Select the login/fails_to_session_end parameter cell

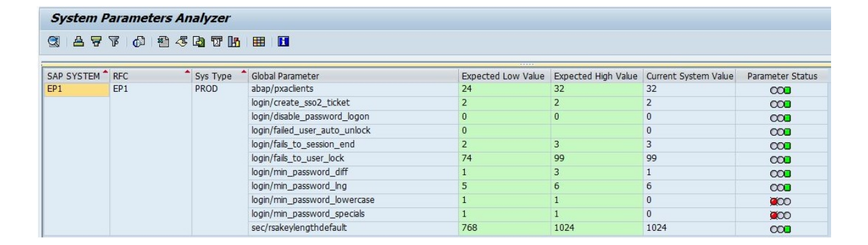[353, 145]
